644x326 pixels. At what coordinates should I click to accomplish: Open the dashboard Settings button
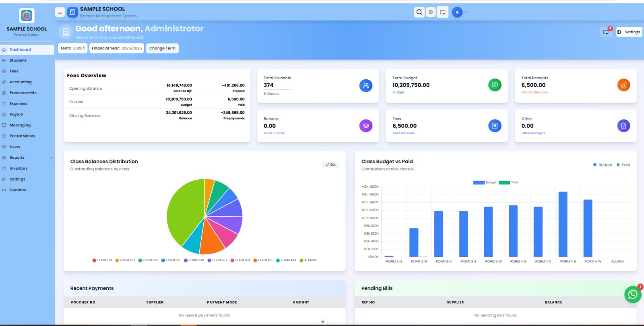coord(629,32)
